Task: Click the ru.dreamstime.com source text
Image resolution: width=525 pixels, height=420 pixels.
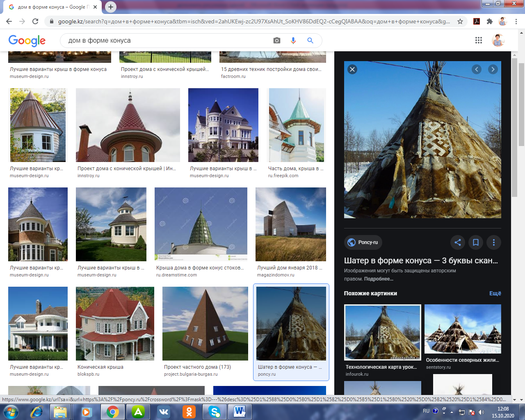Action: click(x=176, y=275)
